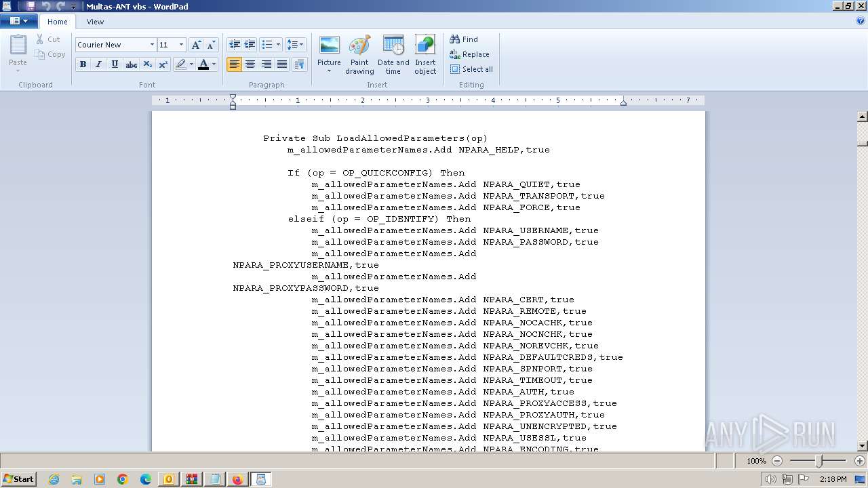Viewport: 868px width, 488px height.
Task: Decrease paragraph indent
Action: click(235, 45)
